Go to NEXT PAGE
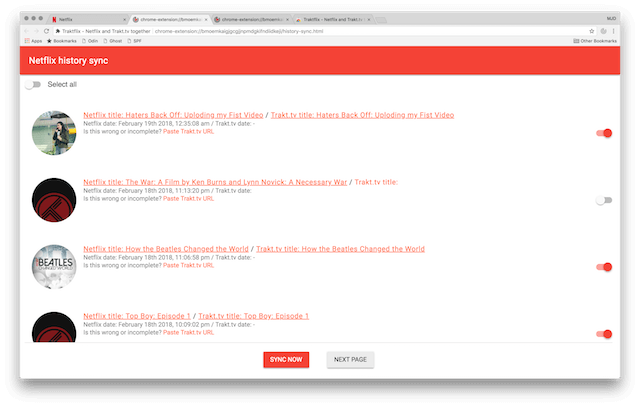Image resolution: width=640 pixels, height=407 pixels. click(x=350, y=360)
